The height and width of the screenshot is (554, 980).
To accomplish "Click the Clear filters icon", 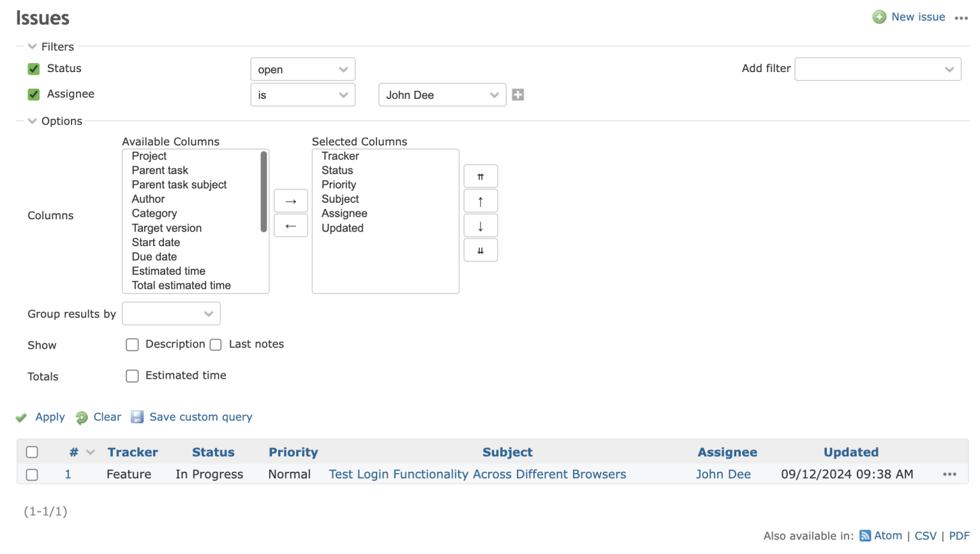I will tap(82, 417).
